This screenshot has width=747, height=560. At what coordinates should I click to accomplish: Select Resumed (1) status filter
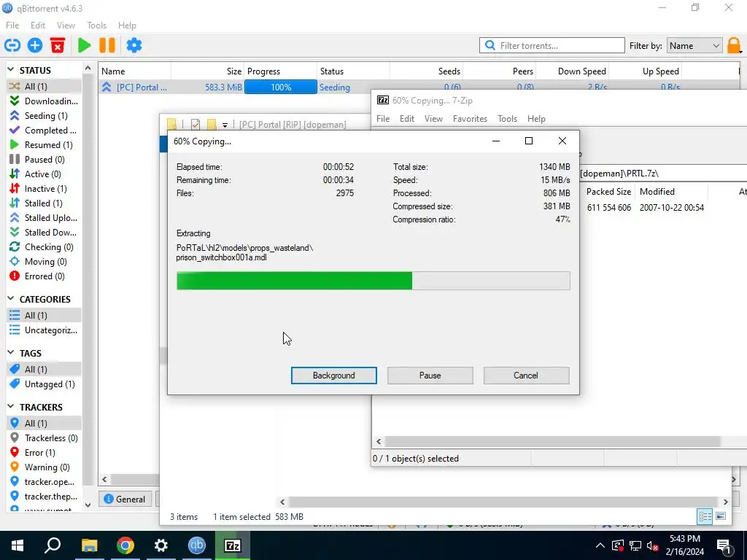(44, 145)
